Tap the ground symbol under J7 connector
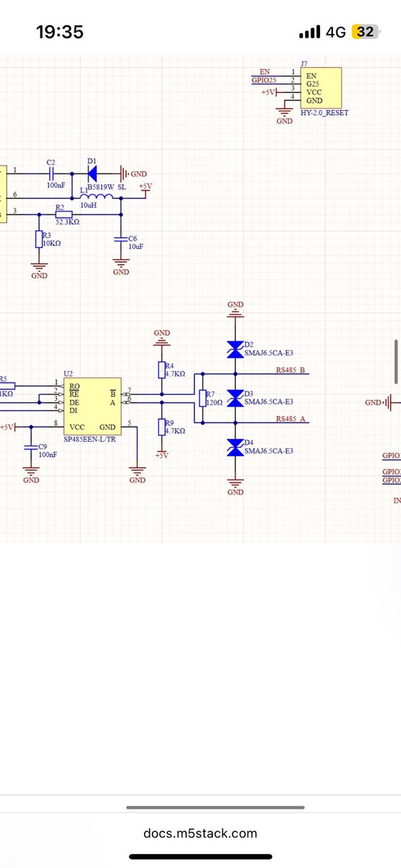This screenshot has height=868, width=401. tap(284, 112)
